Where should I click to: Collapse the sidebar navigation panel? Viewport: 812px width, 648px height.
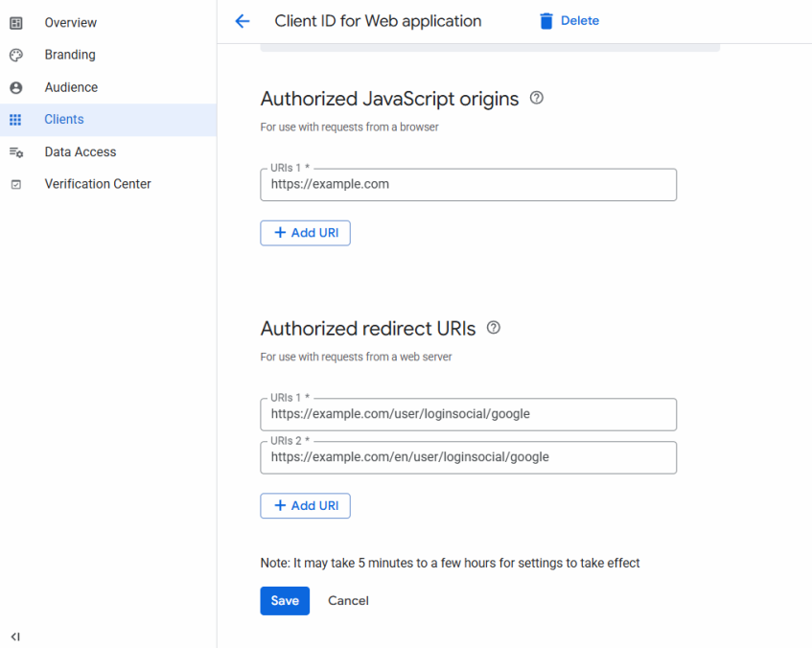pos(15,636)
